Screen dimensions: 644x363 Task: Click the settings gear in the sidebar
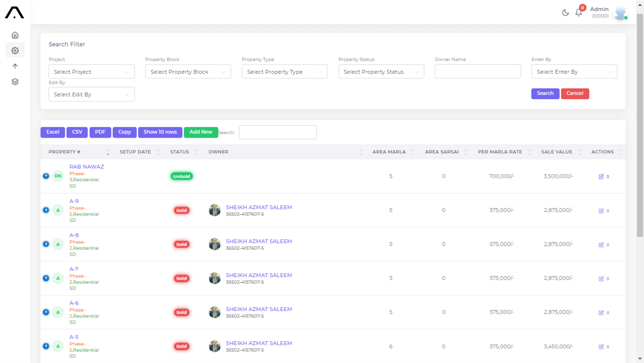[x=15, y=51]
